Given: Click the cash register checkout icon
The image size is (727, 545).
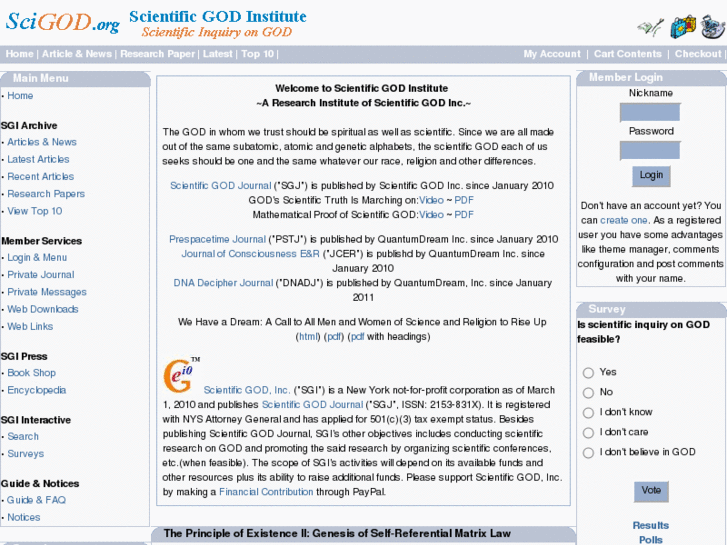Looking at the screenshot, I should (x=713, y=26).
